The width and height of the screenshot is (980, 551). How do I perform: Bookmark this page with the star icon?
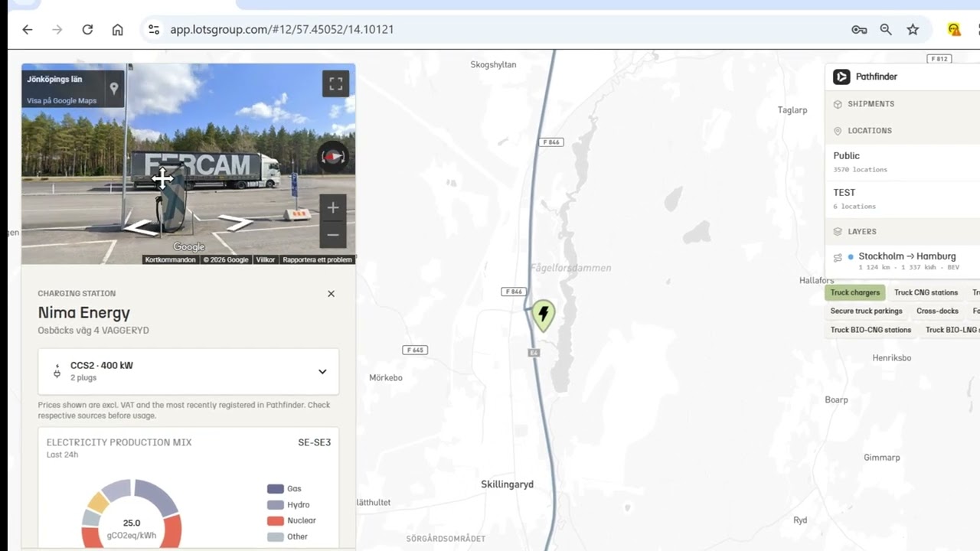click(x=913, y=30)
